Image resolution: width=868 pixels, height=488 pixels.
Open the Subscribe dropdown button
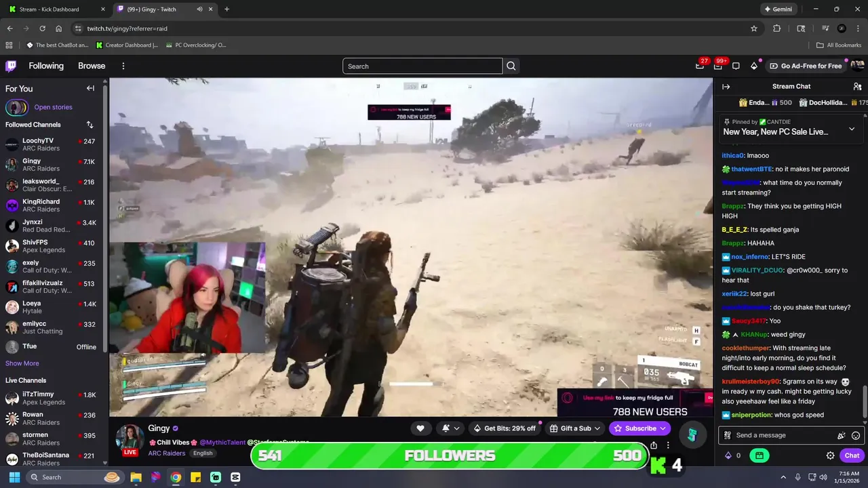point(639,428)
